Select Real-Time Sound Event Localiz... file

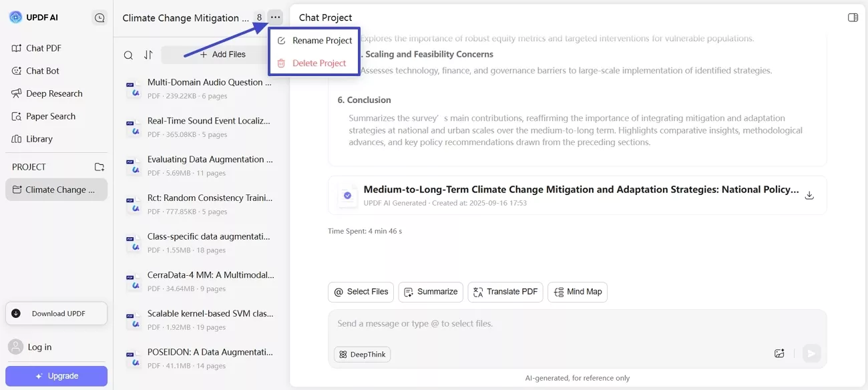[200, 128]
